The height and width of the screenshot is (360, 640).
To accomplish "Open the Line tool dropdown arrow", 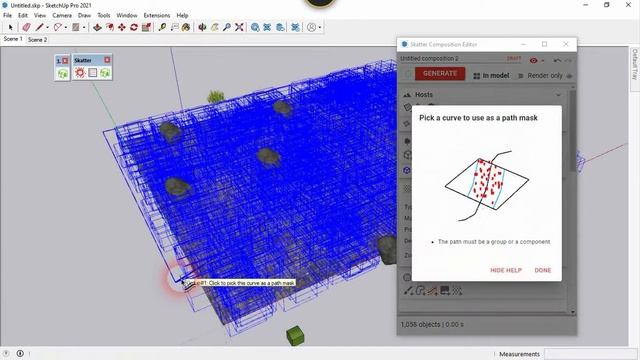I will (47, 27).
